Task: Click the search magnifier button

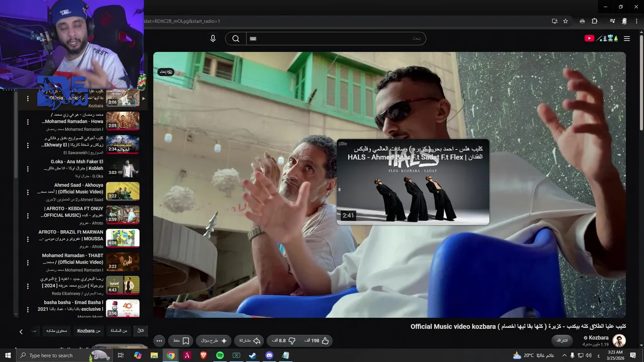Action: [x=235, y=39]
